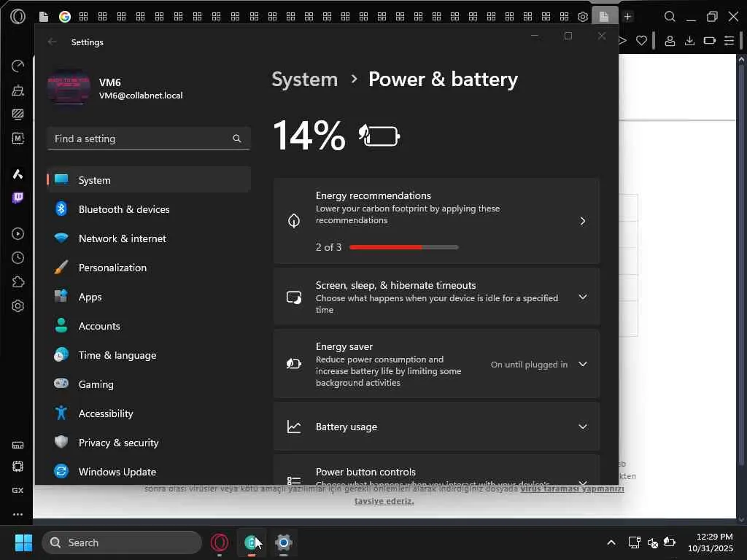
Task: Open Apps settings category
Action: point(149,297)
